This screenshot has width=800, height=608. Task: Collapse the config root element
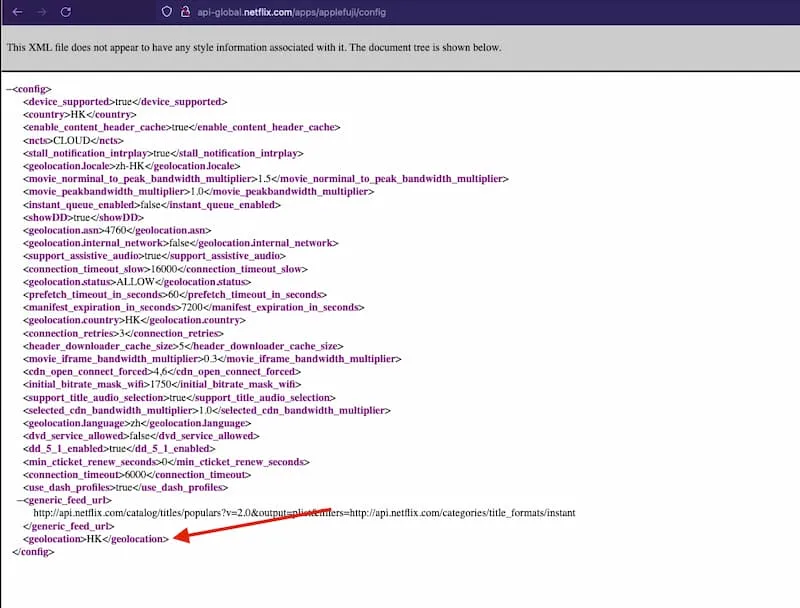tap(9, 88)
